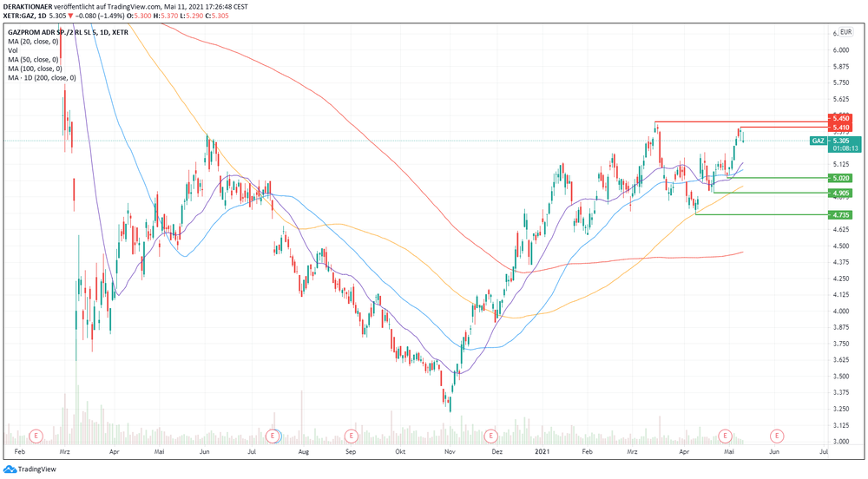Image resolution: width=868 pixels, height=479 pixels.
Task: Click the GAZ 5.305 current price label
Action: tap(835, 141)
